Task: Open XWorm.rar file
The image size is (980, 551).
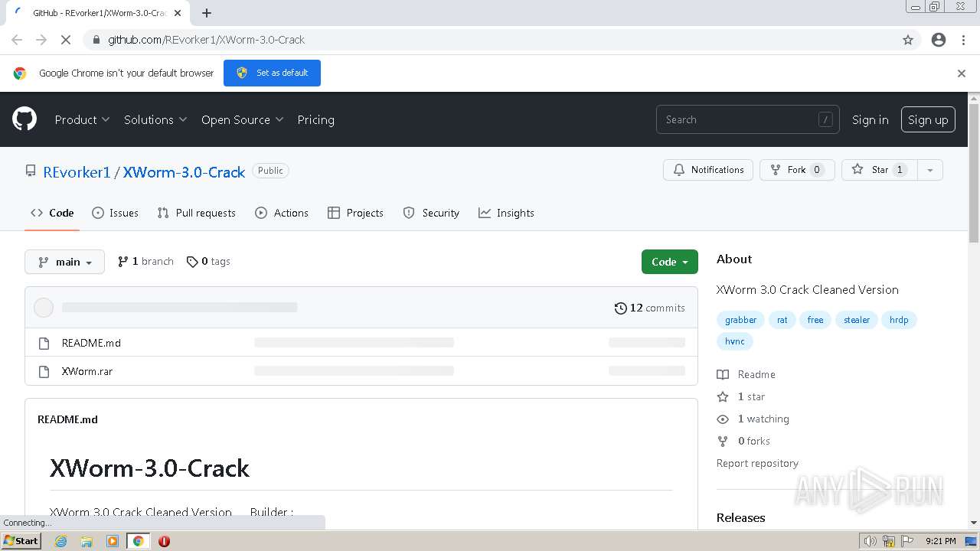Action: tap(87, 371)
